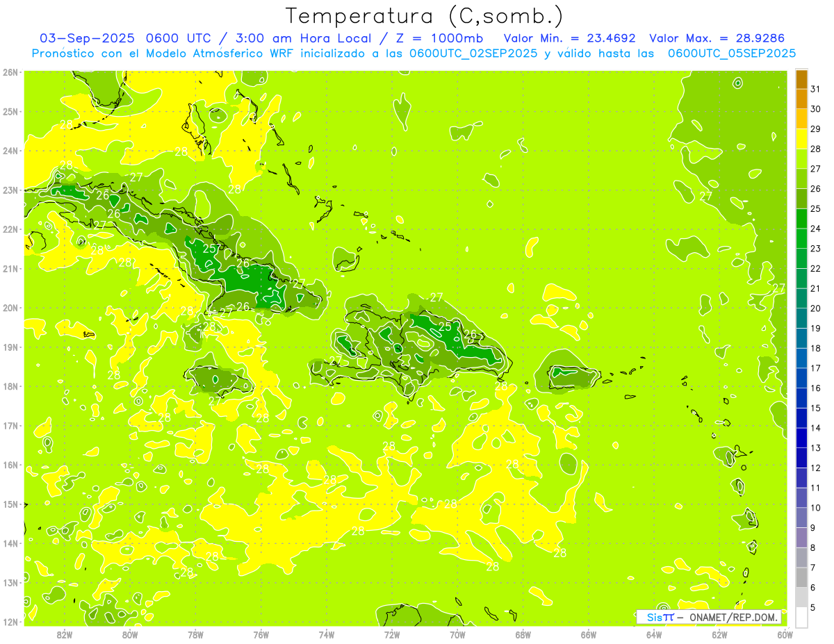This screenshot has height=644, width=834.
Task: Click the "76W" longitude axis label
Action: (261, 634)
